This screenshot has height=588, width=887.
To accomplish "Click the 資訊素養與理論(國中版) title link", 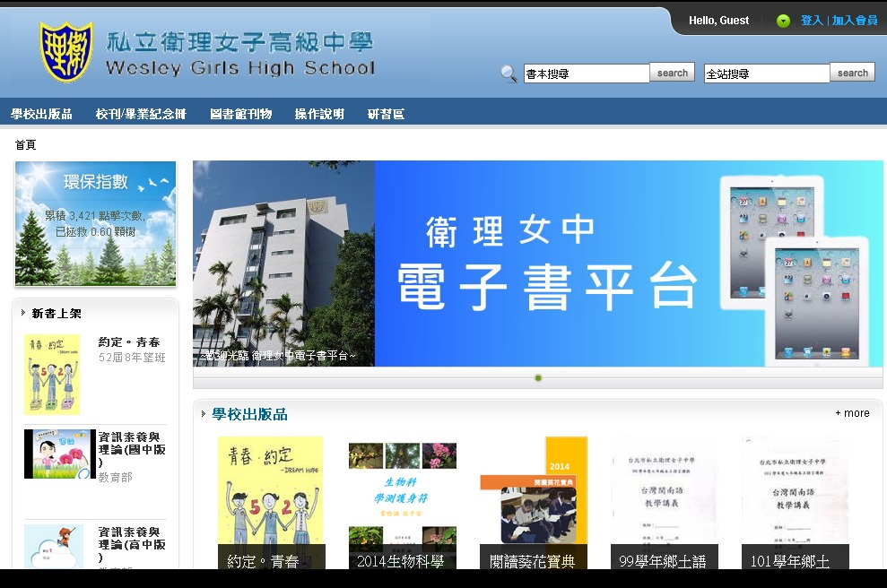I will pos(133,449).
